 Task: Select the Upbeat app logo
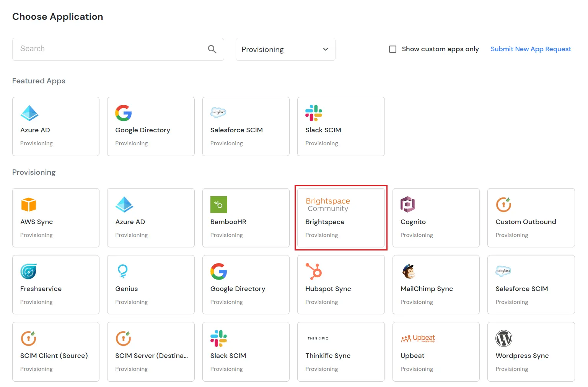coord(418,338)
